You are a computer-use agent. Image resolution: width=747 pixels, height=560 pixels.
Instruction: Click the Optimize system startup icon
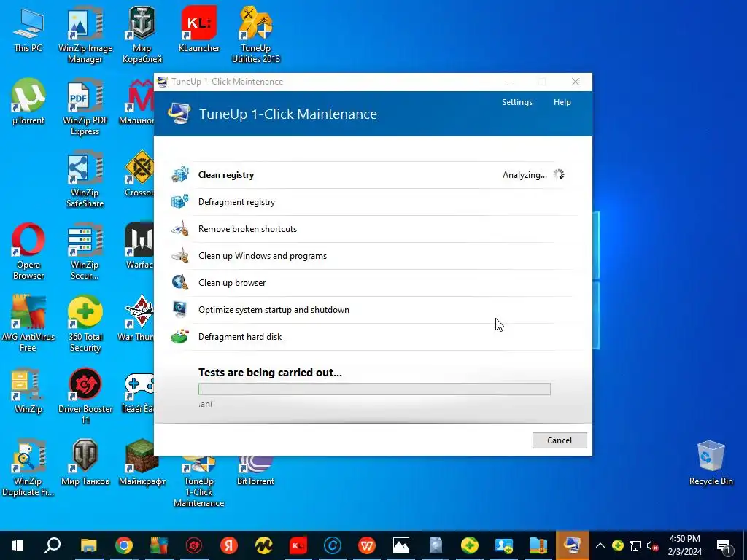click(180, 309)
